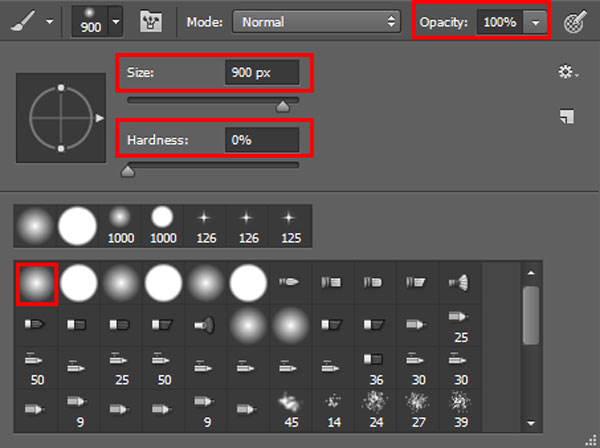Click the "Size:" label
Viewport: 600px width, 448px height.
(140, 72)
